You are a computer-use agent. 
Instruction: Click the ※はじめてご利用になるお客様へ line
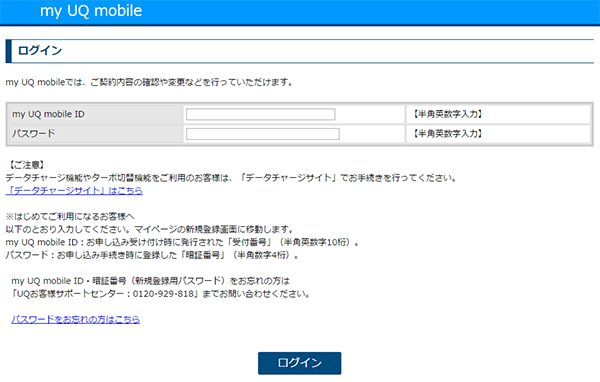70,217
